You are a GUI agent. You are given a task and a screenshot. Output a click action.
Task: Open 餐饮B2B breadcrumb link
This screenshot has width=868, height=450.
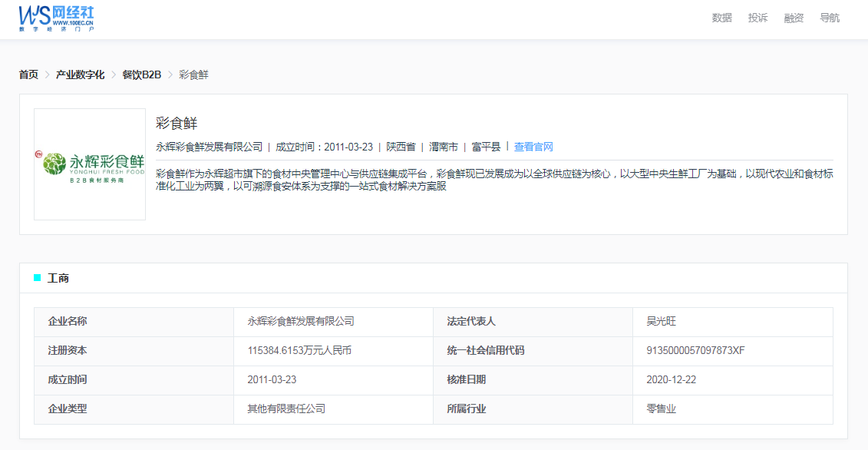click(142, 74)
